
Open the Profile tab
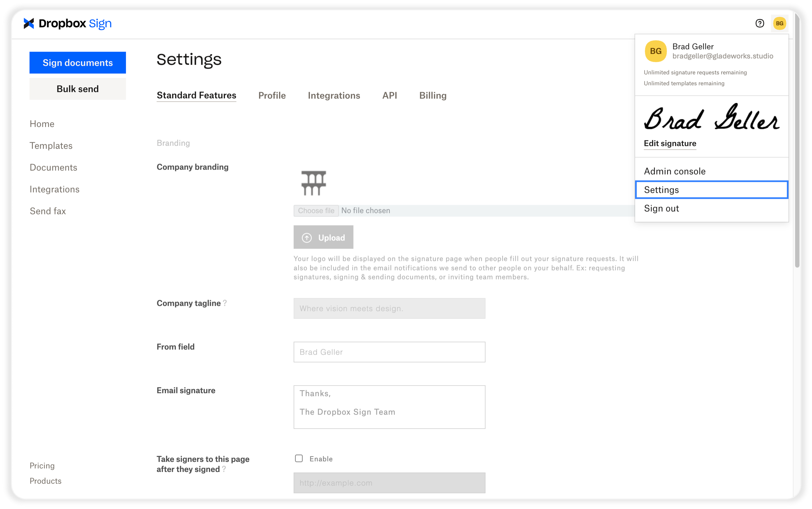[x=272, y=95]
